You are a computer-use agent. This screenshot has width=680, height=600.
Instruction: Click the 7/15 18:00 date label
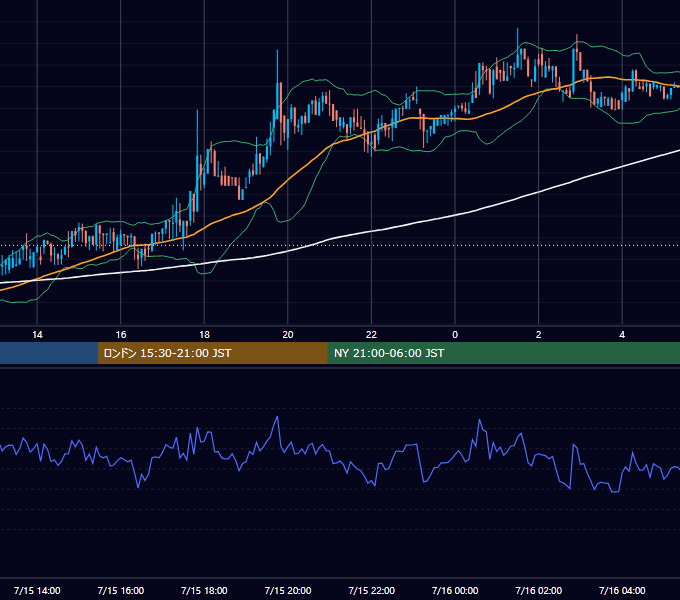pyautogui.click(x=204, y=590)
